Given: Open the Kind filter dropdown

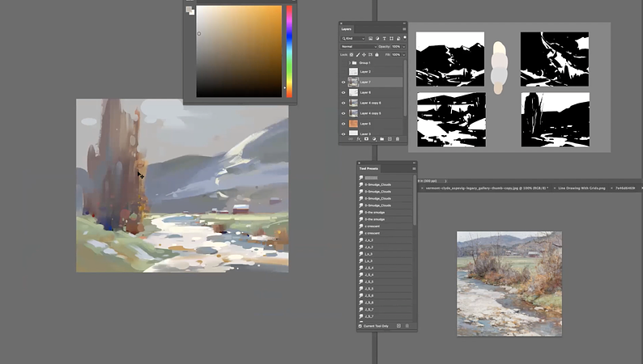Looking at the screenshot, I should tap(352, 39).
